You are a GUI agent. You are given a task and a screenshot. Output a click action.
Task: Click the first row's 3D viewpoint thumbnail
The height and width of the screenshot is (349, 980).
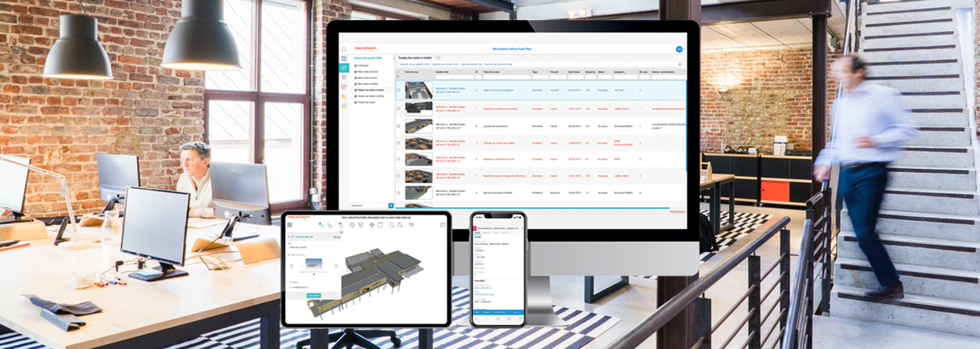pyautogui.click(x=419, y=90)
